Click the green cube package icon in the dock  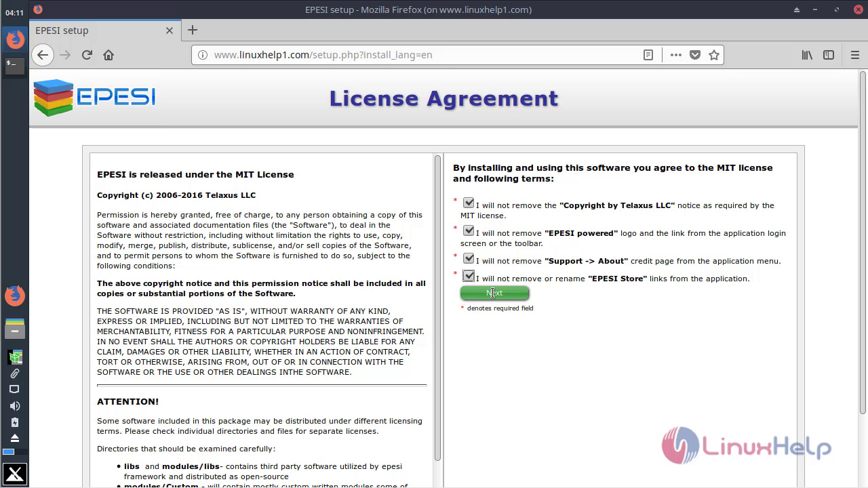[x=15, y=357]
